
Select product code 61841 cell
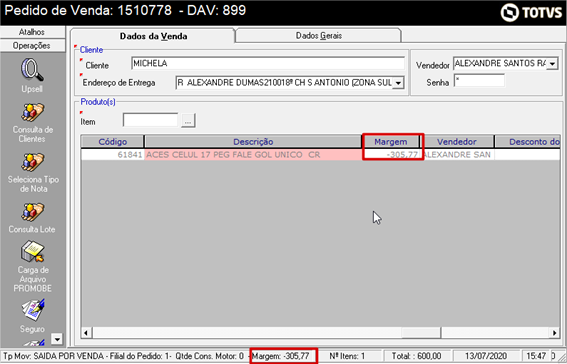[112, 155]
